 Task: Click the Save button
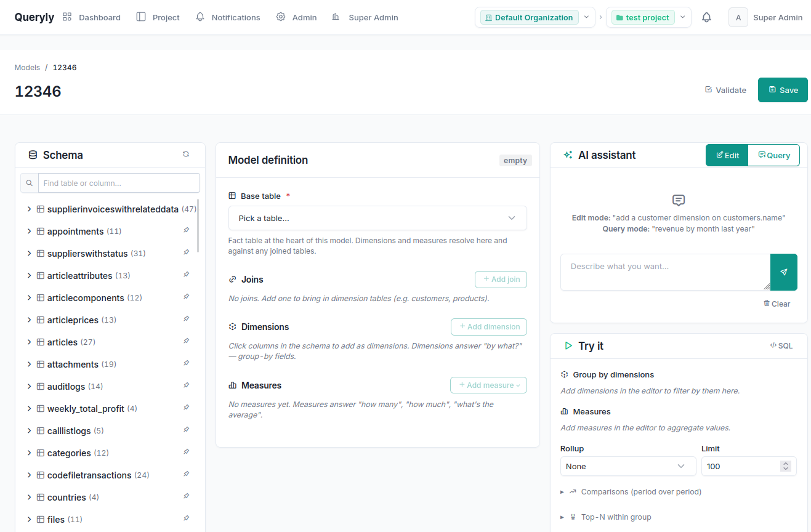(782, 90)
